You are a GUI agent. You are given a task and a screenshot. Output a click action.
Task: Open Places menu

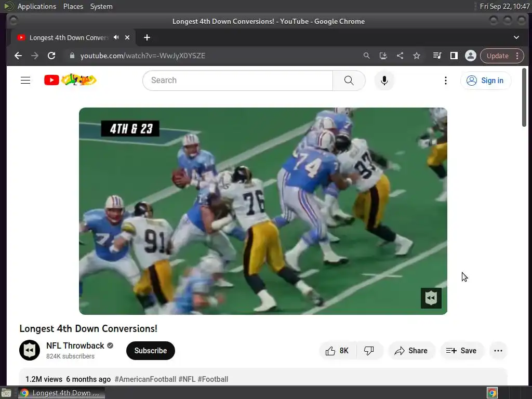coord(73,6)
